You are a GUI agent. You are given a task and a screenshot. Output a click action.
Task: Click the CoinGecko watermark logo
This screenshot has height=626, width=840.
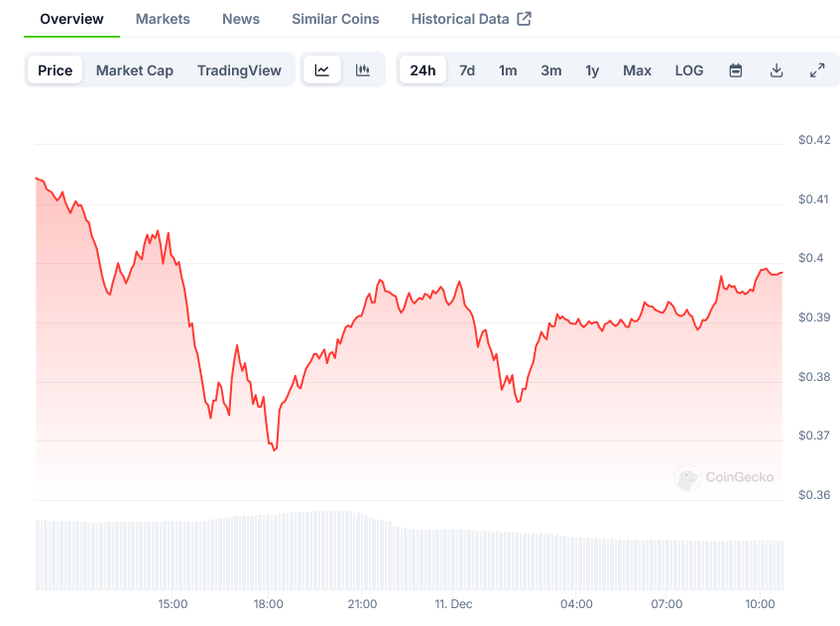coord(687,478)
